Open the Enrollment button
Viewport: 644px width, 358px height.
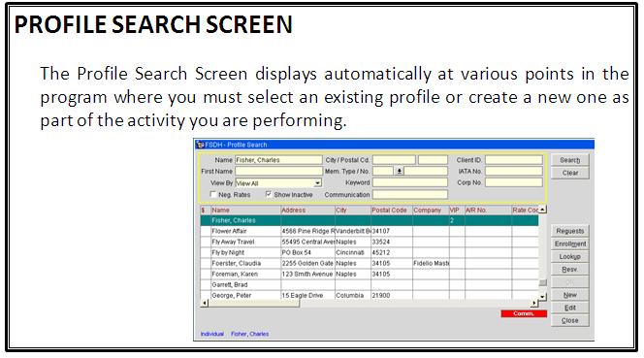(x=569, y=244)
